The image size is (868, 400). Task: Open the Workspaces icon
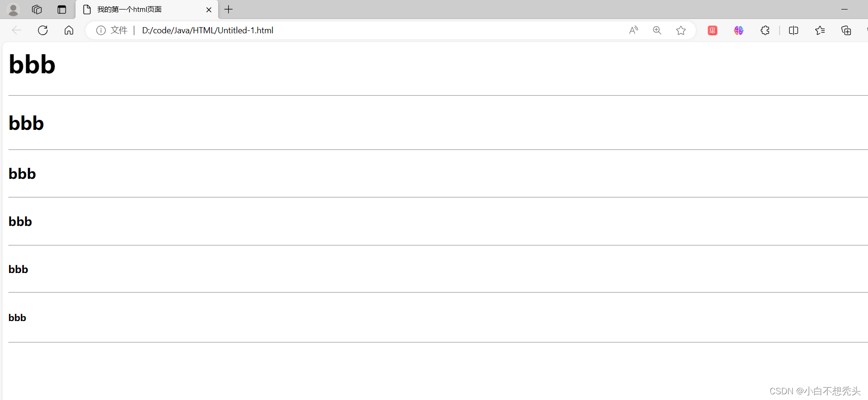[37, 10]
